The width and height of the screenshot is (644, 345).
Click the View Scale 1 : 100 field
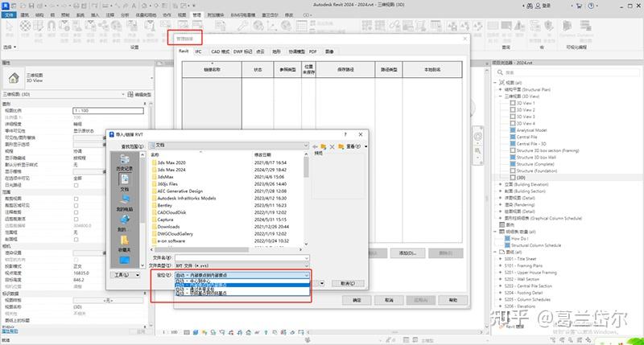(108, 111)
